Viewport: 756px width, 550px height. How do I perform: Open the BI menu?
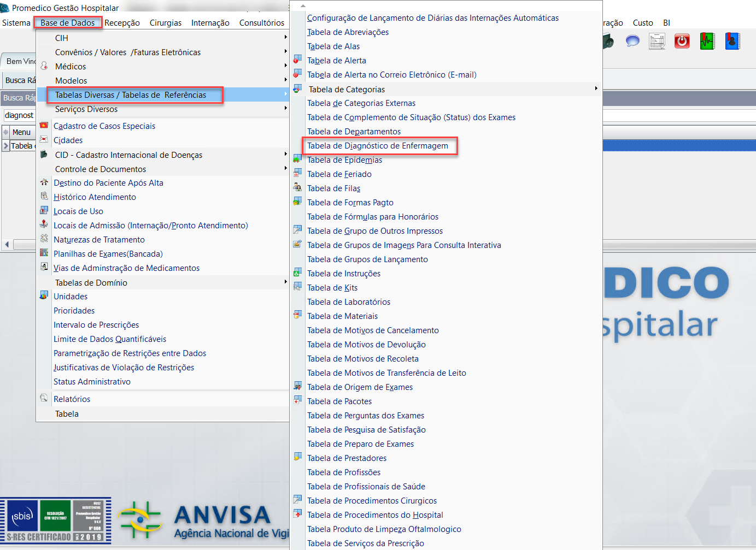point(666,23)
